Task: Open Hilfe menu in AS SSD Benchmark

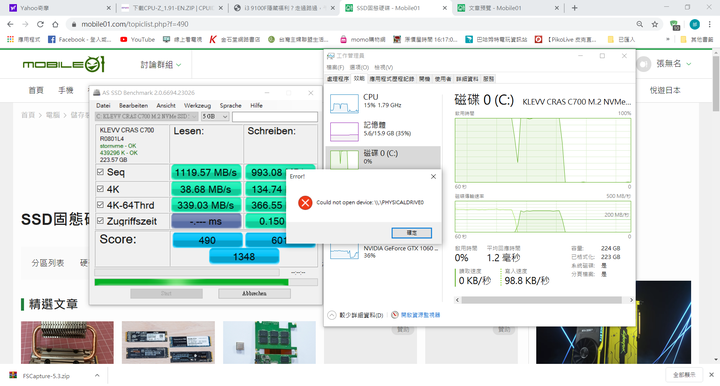Action: pyautogui.click(x=256, y=106)
